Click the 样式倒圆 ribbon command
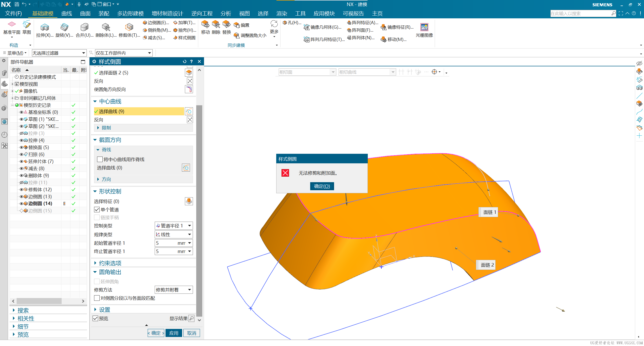644x346 pixels. tap(184, 38)
